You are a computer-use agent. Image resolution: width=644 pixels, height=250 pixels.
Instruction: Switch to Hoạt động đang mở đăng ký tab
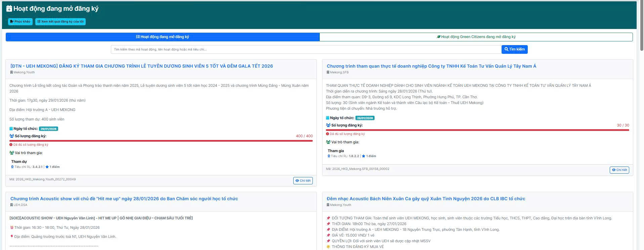pos(163,37)
